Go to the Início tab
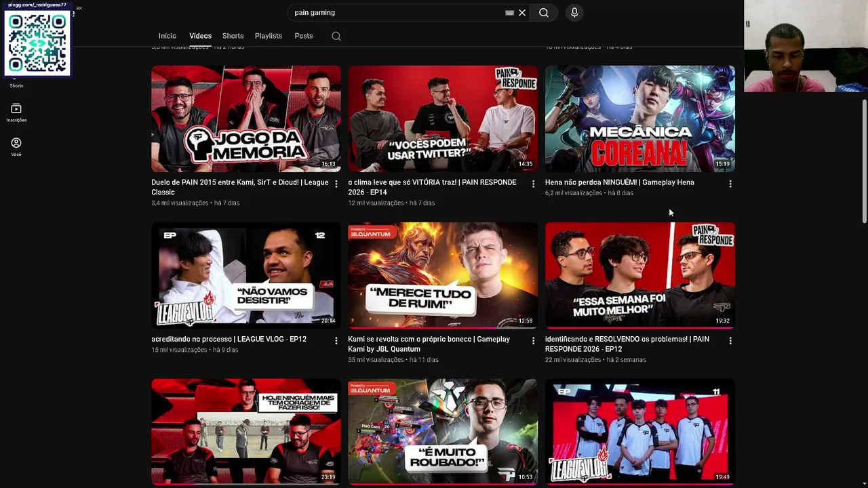Image resolution: width=868 pixels, height=488 pixels. tap(167, 36)
